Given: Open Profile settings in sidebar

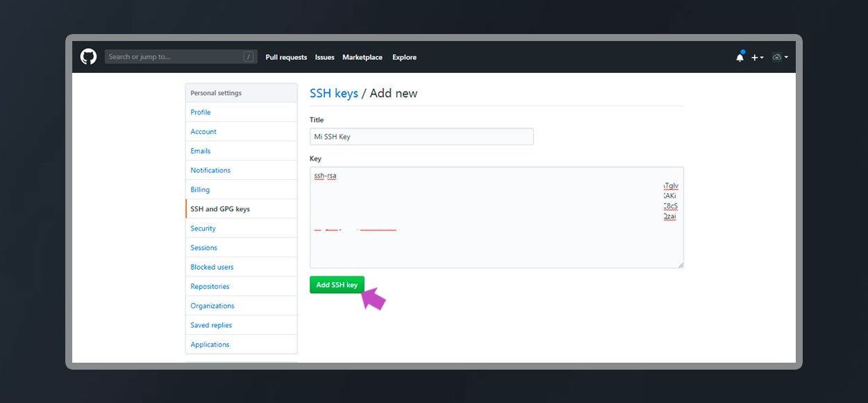Looking at the screenshot, I should coord(241,112).
